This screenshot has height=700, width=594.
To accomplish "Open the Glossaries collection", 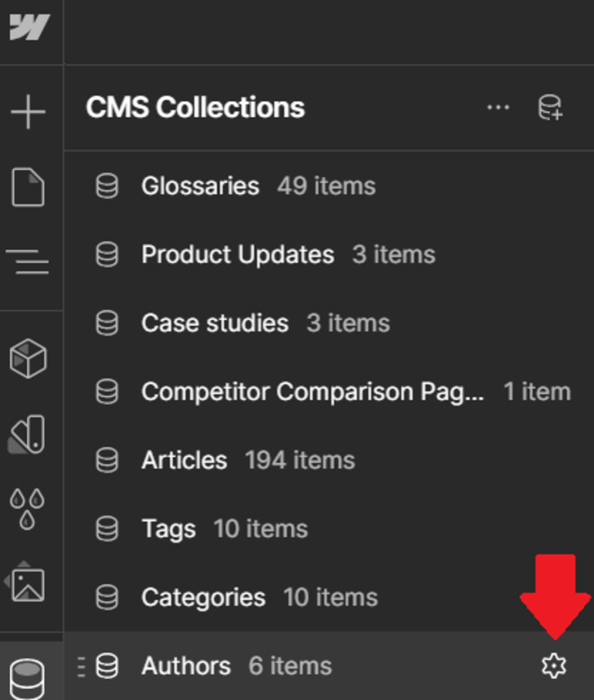I will (x=200, y=187).
